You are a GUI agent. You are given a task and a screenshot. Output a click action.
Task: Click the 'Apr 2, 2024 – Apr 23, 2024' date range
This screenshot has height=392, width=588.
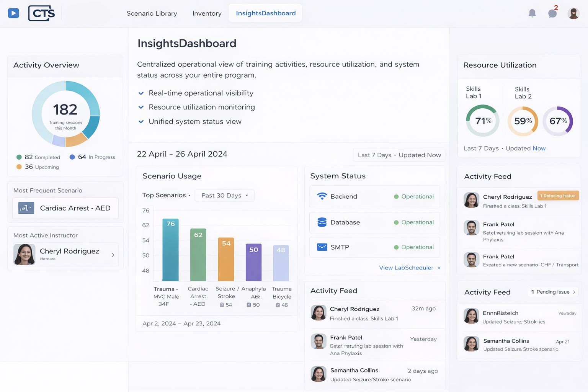pos(181,323)
